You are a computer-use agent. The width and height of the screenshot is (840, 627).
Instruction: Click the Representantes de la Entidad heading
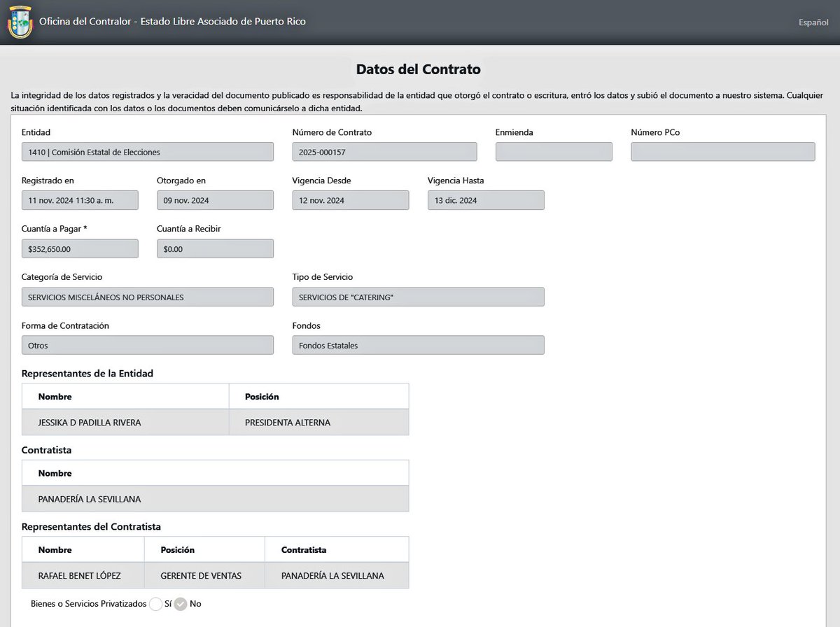tap(87, 374)
